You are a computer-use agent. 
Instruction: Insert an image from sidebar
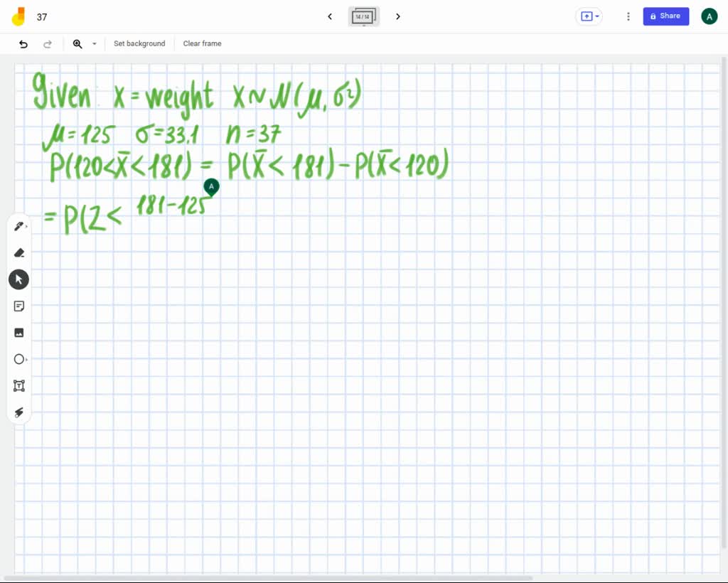[x=19, y=333]
